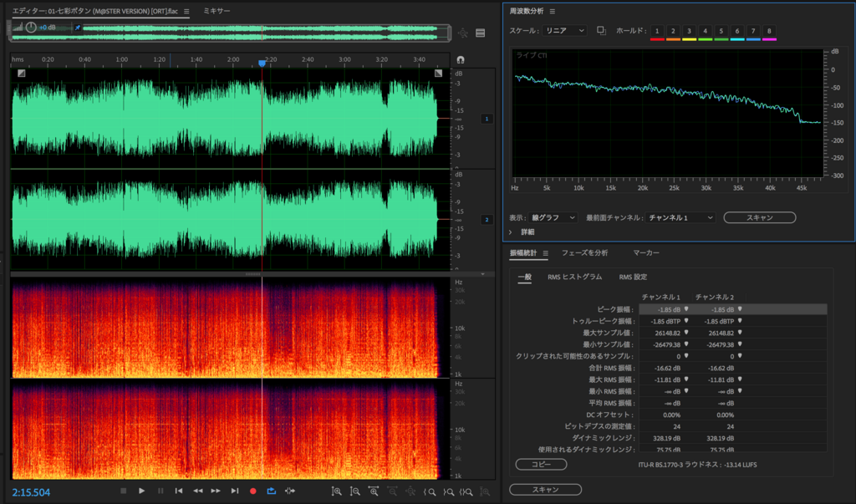The height and width of the screenshot is (504, 856).
Task: Click the 2:15.504 timecode display
Action: point(31,492)
